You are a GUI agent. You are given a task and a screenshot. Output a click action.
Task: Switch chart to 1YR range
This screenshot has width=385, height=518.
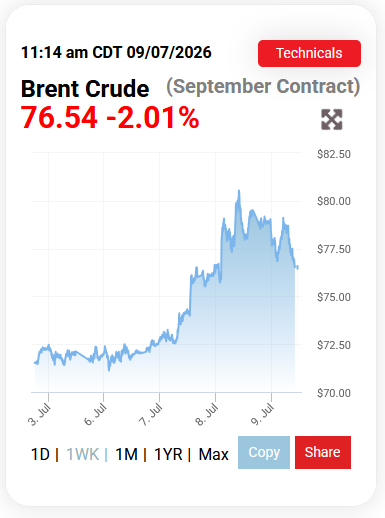click(x=168, y=454)
